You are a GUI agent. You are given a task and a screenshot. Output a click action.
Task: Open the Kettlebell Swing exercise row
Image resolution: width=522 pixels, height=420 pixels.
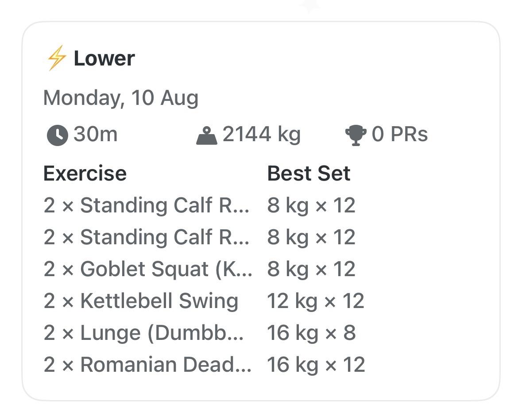[204, 301]
